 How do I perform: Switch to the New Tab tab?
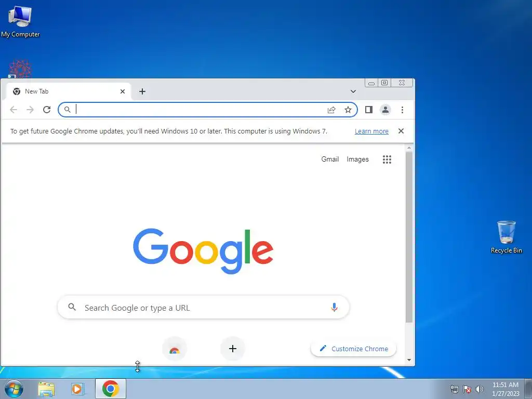point(69,91)
